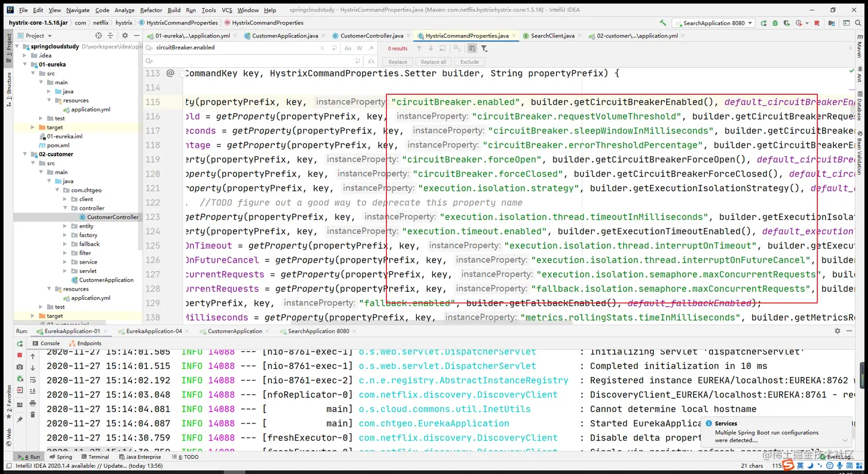Switch to SearchClient.java editor tab
This screenshot has height=474, width=868.
[x=552, y=36]
